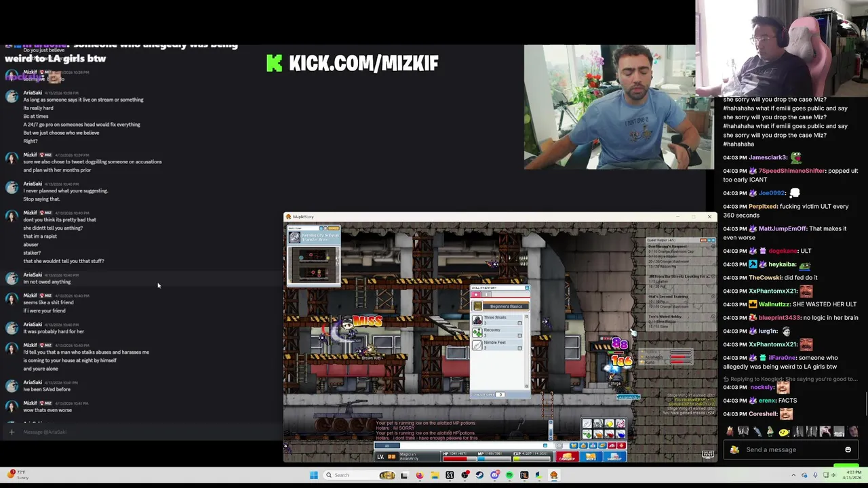Use the yellow orb quick slot item
Viewport: 868px width, 488px height.
point(609,424)
